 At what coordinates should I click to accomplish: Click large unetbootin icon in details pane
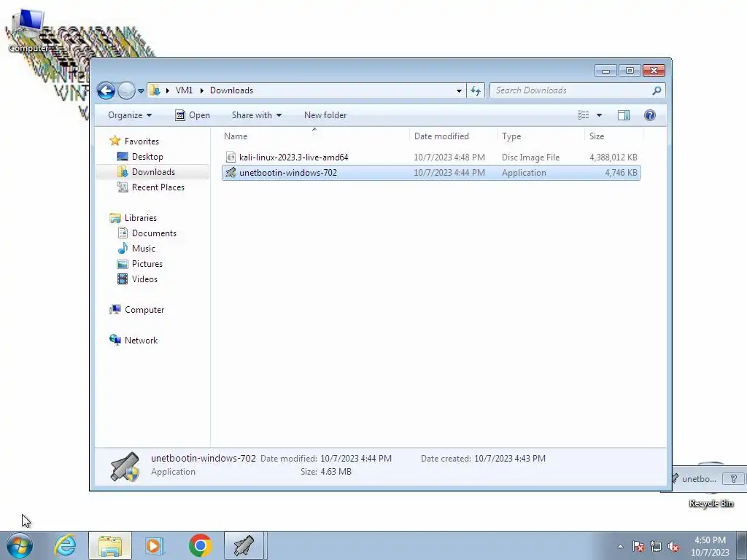tap(125, 466)
